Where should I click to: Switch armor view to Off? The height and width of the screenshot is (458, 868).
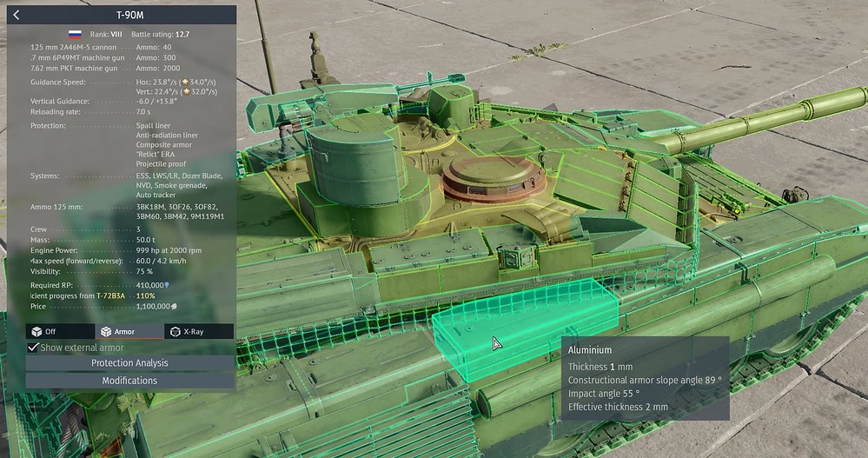pos(60,331)
